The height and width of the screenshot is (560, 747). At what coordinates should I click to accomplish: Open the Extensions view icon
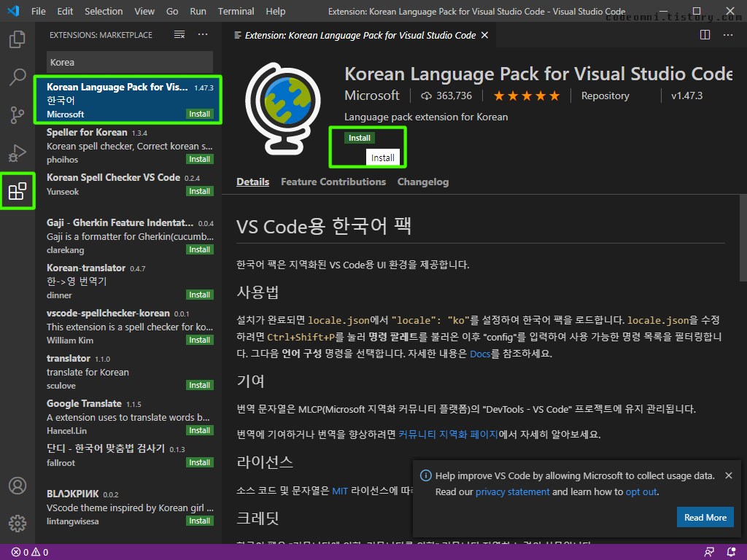[x=18, y=191]
